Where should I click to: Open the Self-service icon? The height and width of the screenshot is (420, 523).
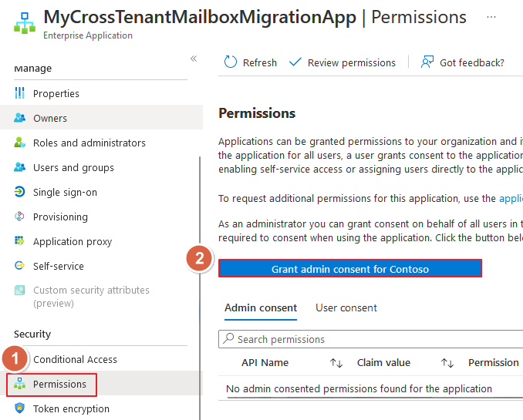(x=20, y=266)
